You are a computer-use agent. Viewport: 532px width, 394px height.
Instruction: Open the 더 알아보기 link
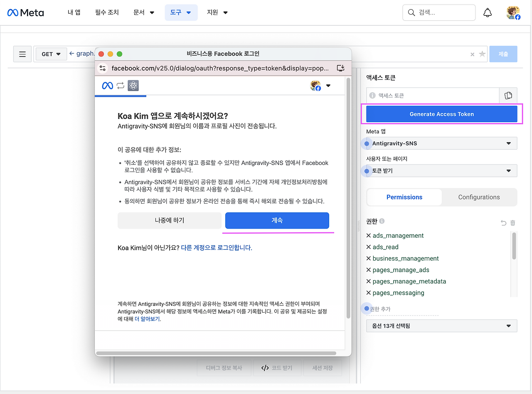pyautogui.click(x=148, y=319)
